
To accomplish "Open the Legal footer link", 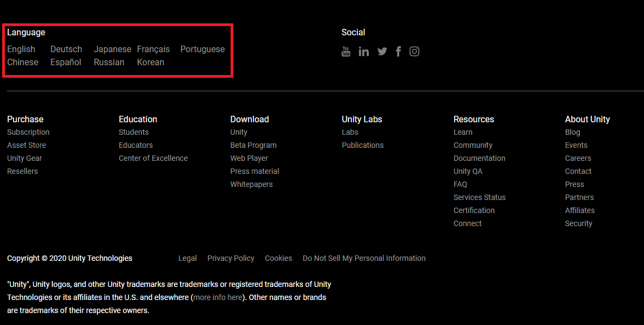I will (x=187, y=259).
